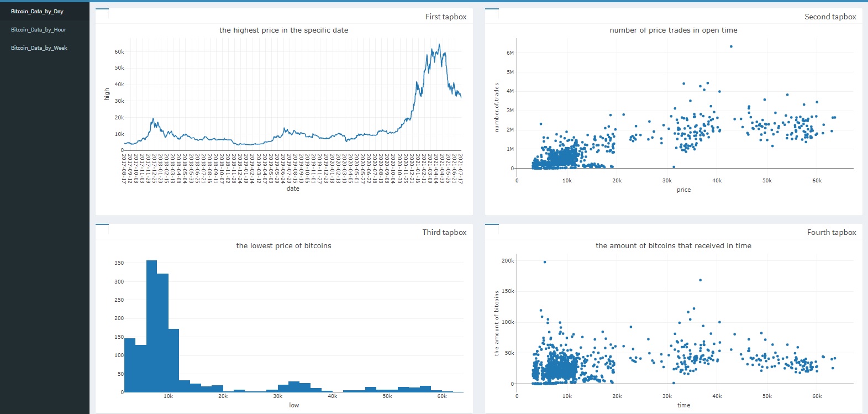Viewport: 868px width, 414px height.
Task: Click the 200k outlier point in bitcoins scatter
Action: click(x=545, y=262)
